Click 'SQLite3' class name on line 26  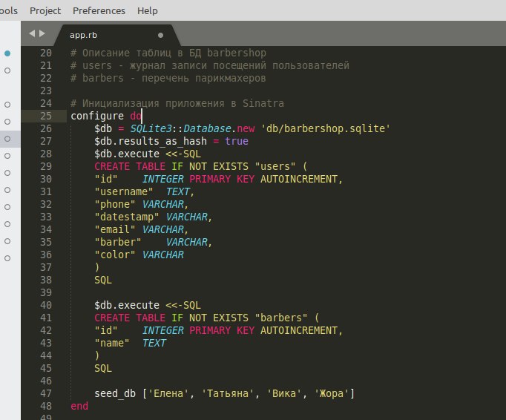(151, 128)
